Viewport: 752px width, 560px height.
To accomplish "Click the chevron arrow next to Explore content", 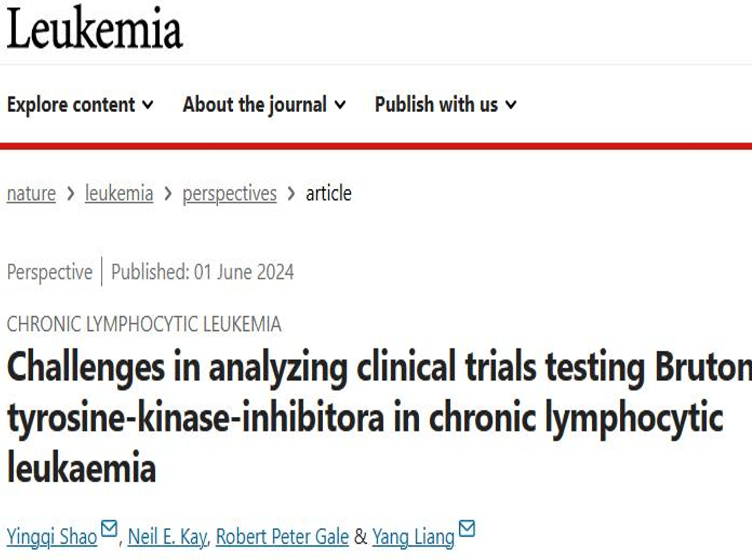I will point(148,105).
